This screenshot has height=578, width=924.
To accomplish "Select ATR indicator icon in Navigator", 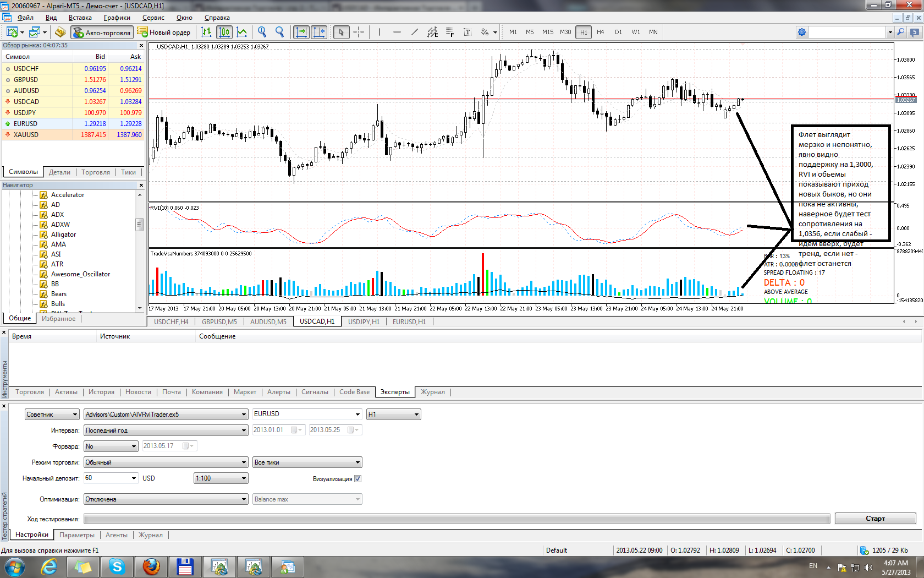I will (43, 264).
